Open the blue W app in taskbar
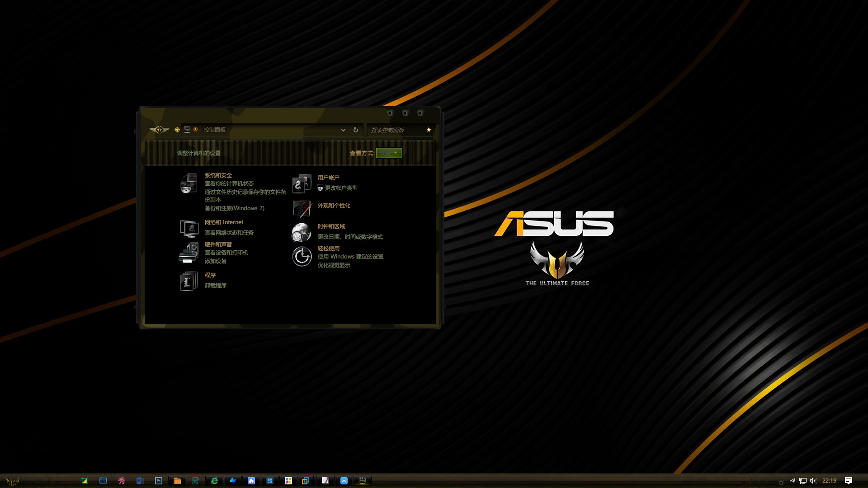This screenshot has width=868, height=488. click(344, 481)
